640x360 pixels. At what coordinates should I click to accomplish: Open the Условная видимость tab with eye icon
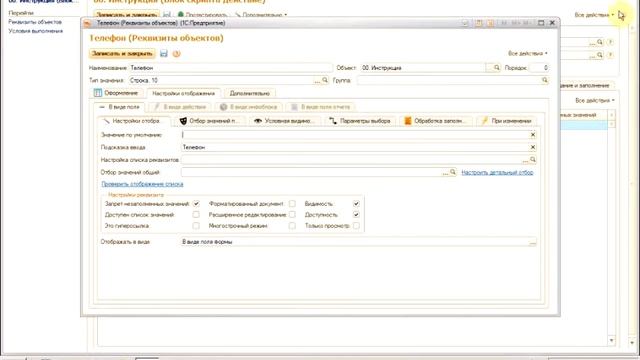pos(284,121)
